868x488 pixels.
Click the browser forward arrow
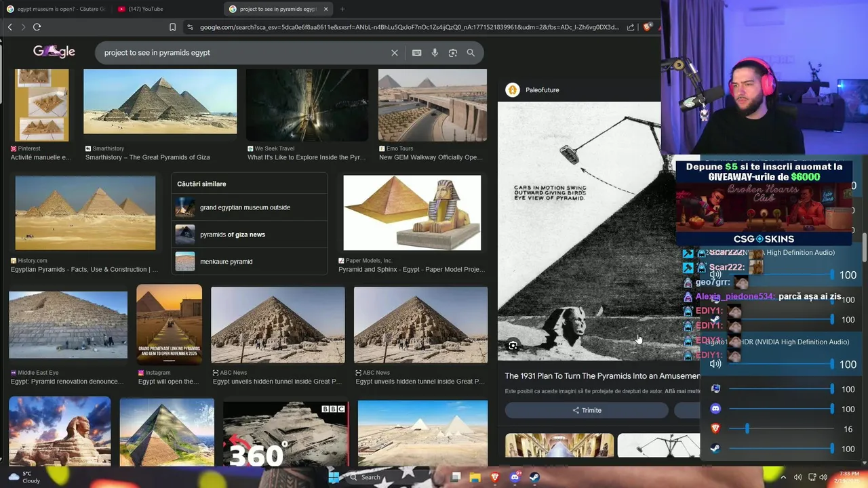click(x=23, y=27)
